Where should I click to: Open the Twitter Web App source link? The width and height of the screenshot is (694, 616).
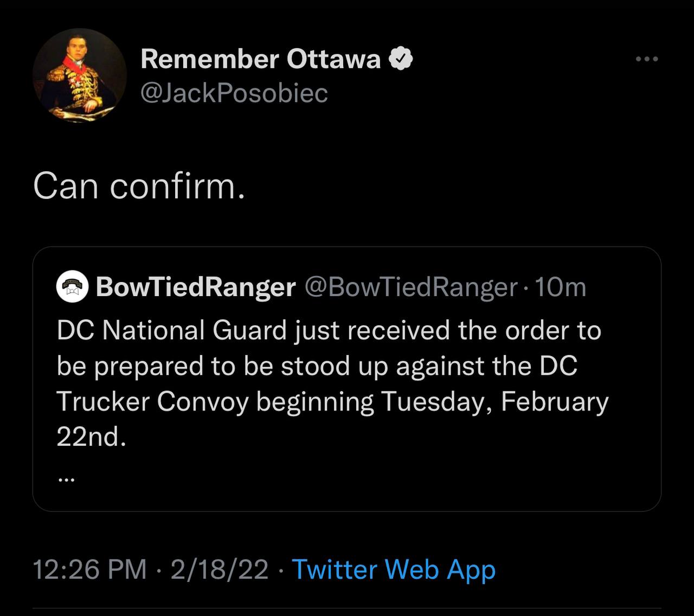394,569
